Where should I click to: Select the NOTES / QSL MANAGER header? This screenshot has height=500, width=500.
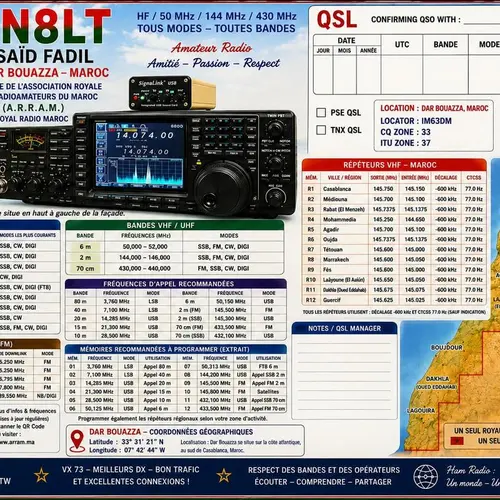pos(344,328)
